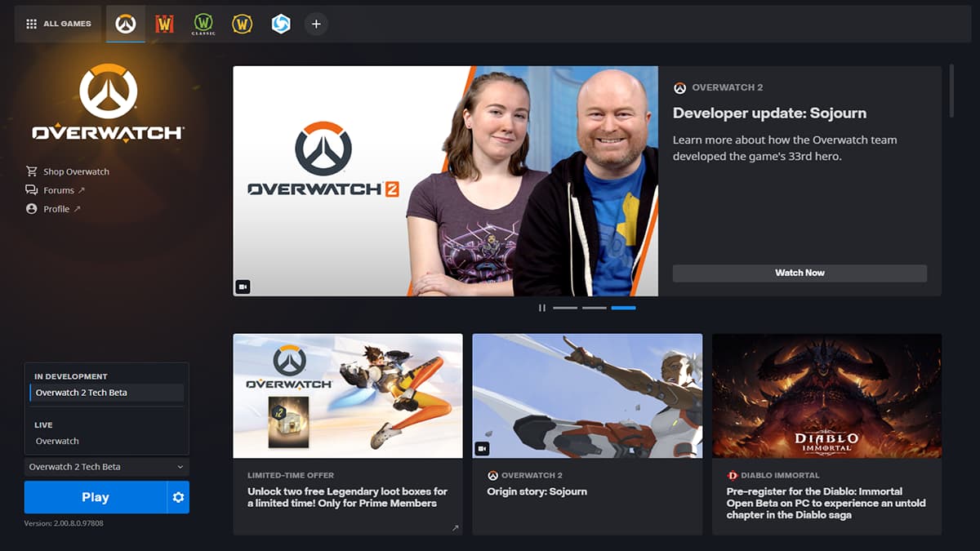The width and height of the screenshot is (980, 551).
Task: Select the Overwatch icon in the game bar
Action: point(125,24)
